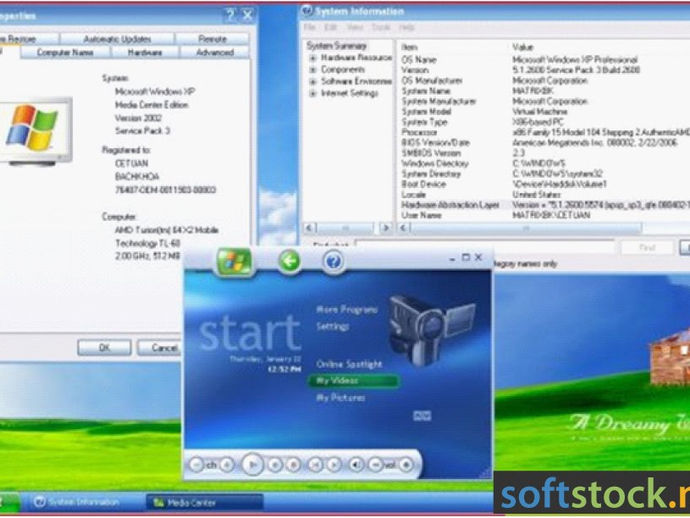Open More Programs in Media Center
The image size is (690, 518).
[347, 310]
